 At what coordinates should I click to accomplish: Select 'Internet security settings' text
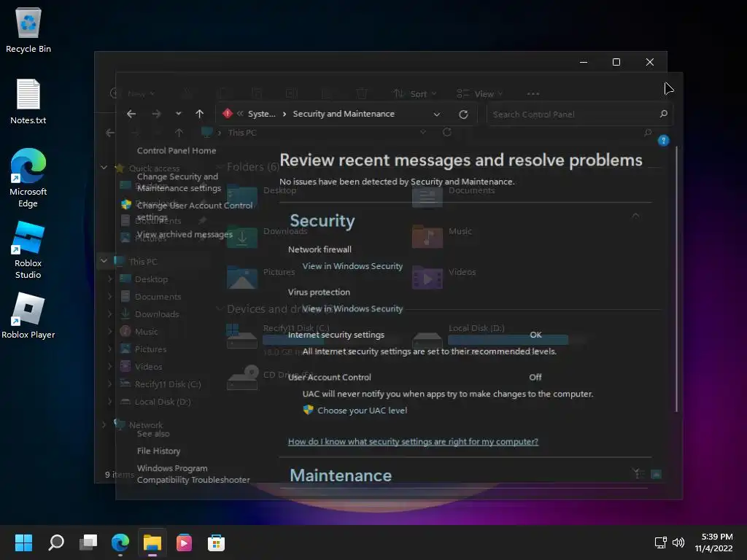pyautogui.click(x=336, y=335)
